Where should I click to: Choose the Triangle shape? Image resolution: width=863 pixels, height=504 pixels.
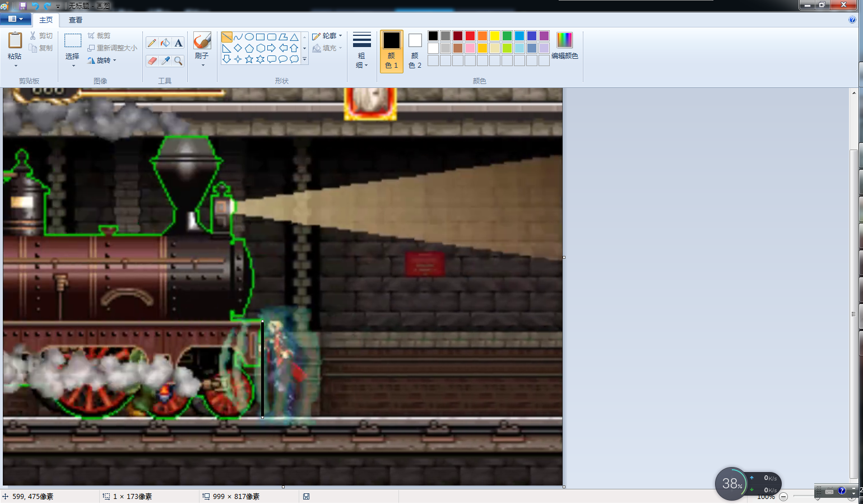[294, 37]
